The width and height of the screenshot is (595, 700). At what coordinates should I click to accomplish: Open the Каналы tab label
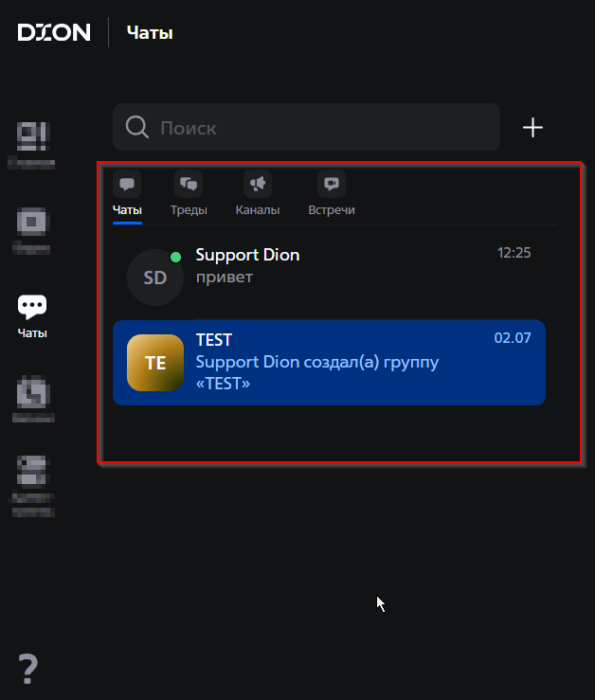tap(257, 210)
